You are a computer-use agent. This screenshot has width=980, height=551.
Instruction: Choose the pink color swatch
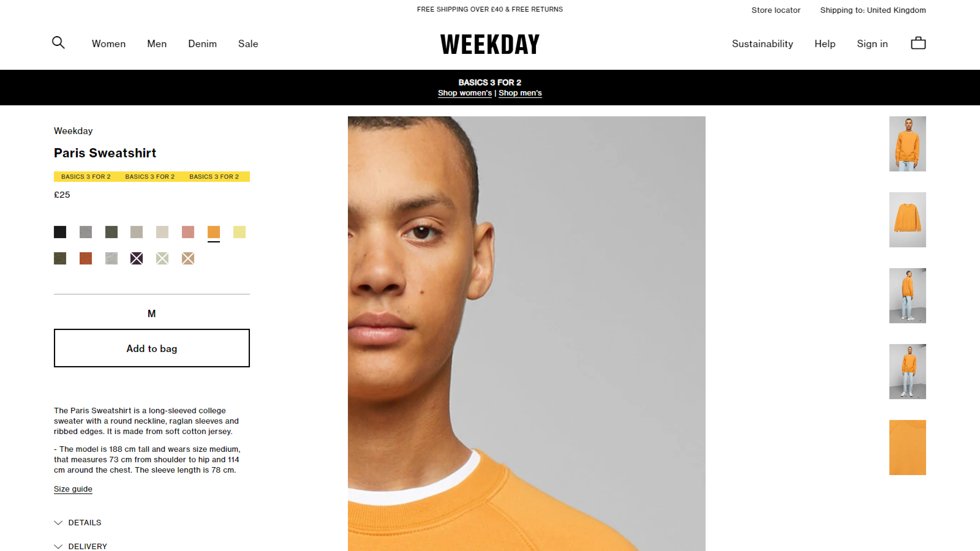click(188, 232)
